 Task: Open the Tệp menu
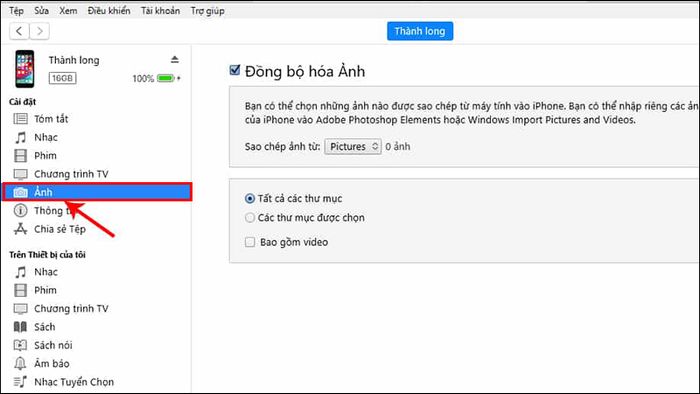17,11
